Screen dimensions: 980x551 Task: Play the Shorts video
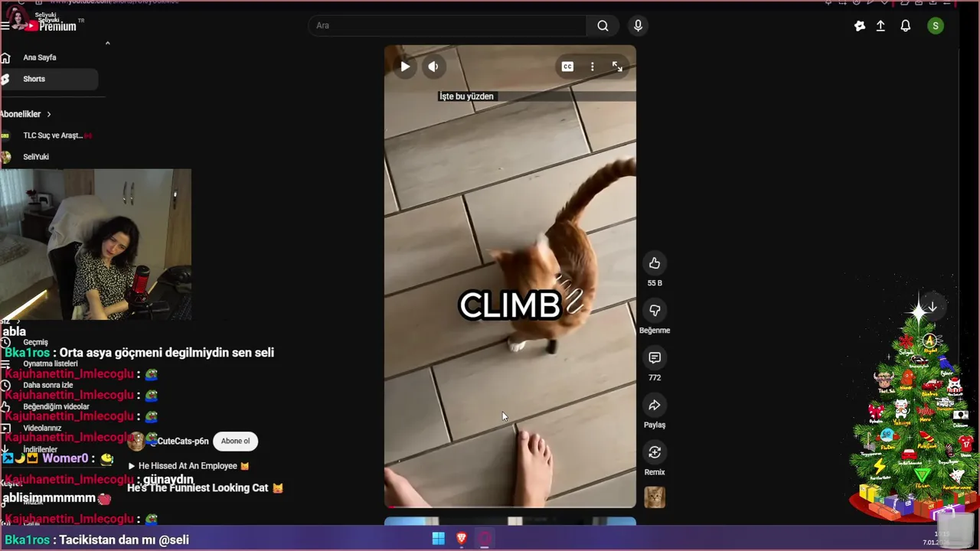[x=405, y=67]
